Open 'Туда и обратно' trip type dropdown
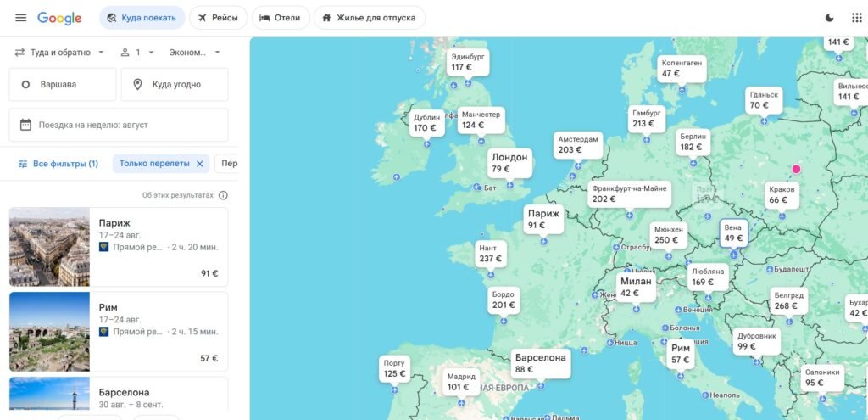This screenshot has height=420, width=868. click(59, 52)
